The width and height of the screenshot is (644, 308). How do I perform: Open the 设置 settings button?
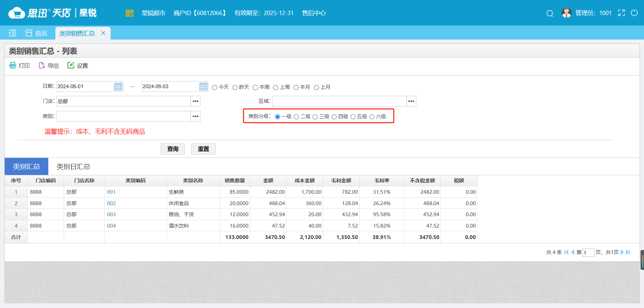click(77, 65)
